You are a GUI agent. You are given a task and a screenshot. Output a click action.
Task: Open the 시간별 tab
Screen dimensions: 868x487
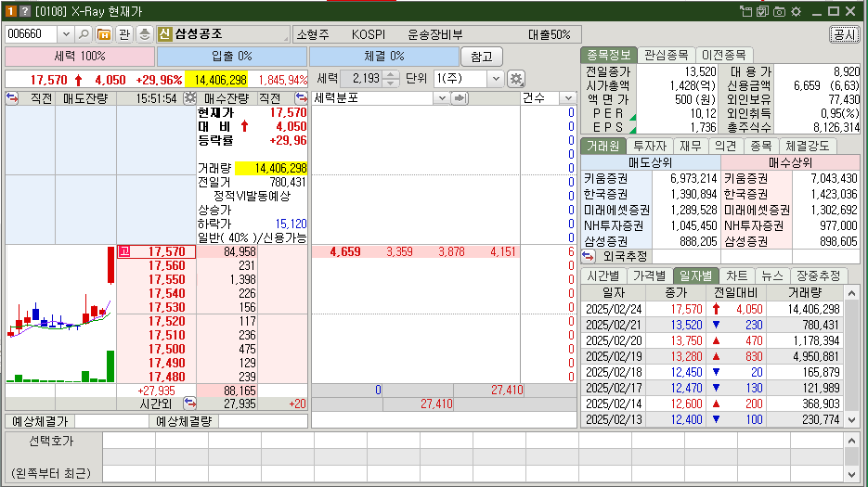pyautogui.click(x=603, y=276)
